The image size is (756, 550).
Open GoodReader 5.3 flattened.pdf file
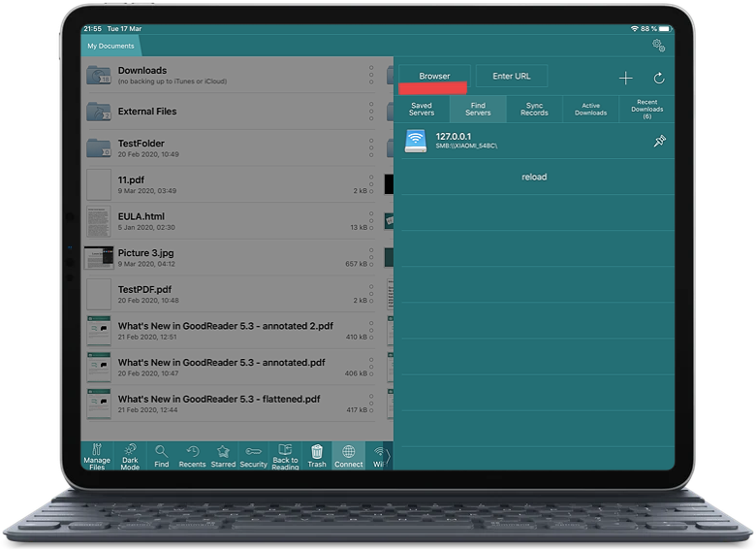coord(230,404)
